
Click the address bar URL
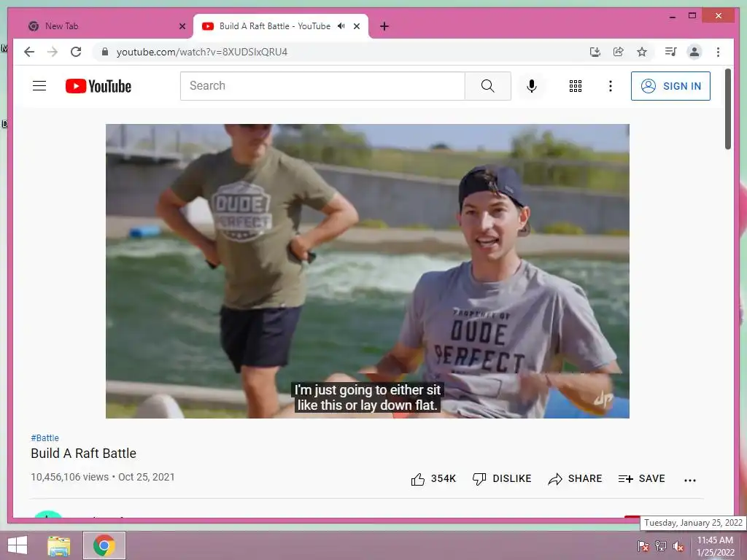202,52
